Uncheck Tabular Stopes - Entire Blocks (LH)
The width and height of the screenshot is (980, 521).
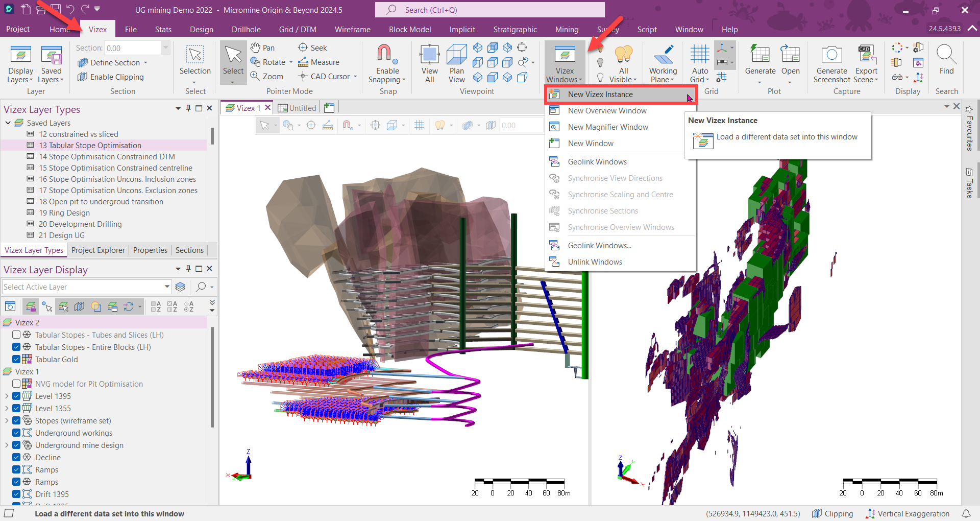[17, 347]
